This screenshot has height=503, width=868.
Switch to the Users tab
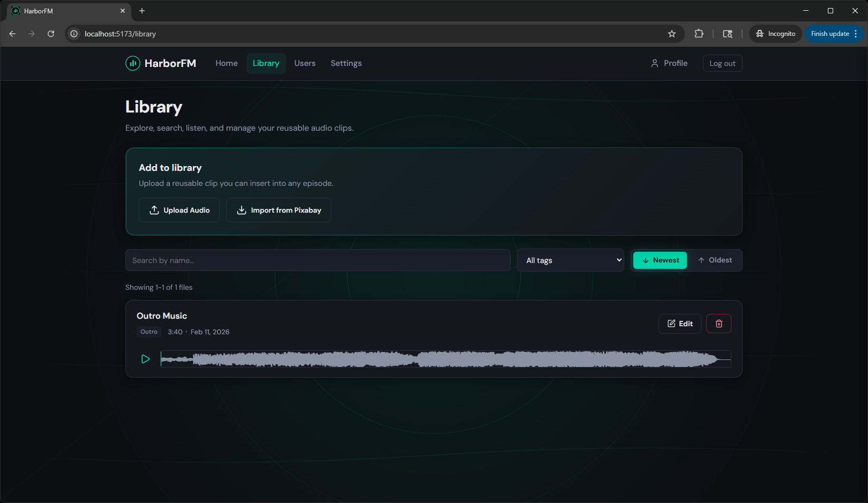304,63
